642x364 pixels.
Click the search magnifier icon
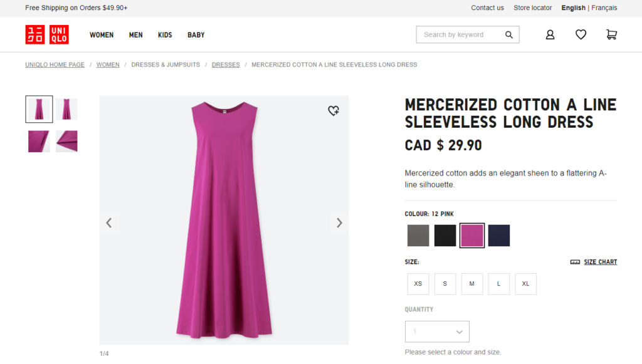tap(509, 34)
